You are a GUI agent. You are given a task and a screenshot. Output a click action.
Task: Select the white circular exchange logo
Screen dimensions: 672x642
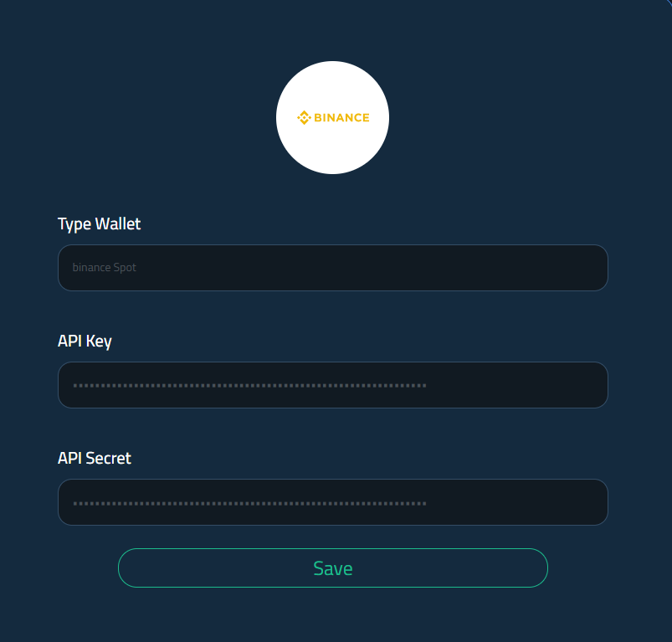point(332,117)
